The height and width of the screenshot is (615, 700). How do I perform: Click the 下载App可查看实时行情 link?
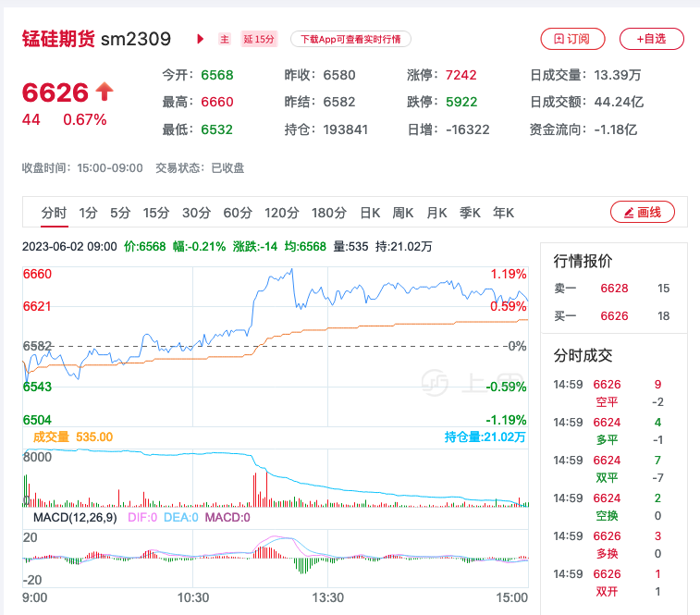tap(350, 39)
